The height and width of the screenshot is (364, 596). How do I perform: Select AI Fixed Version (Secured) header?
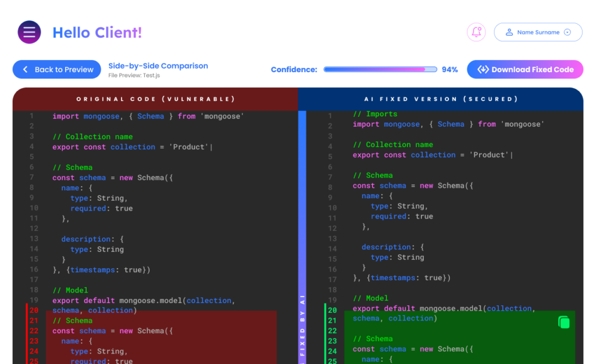[441, 99]
